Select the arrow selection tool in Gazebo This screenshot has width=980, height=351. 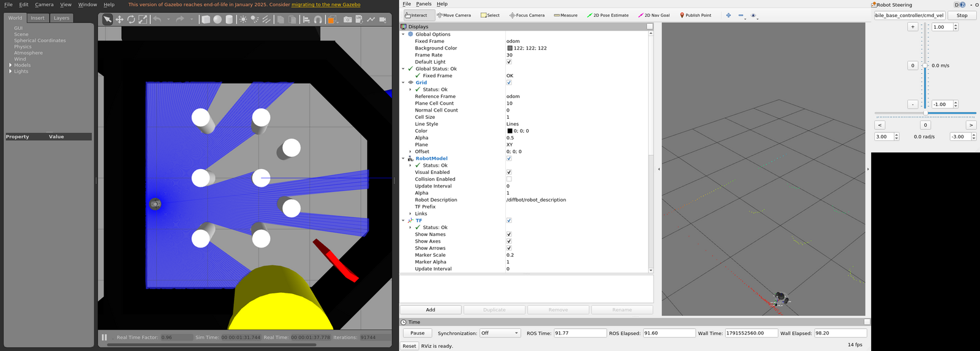[107, 19]
